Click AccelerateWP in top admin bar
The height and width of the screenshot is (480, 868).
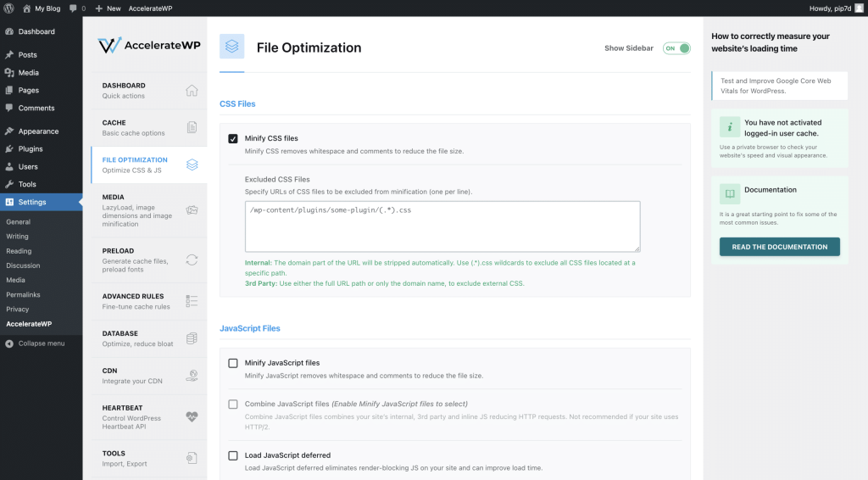[x=151, y=8]
